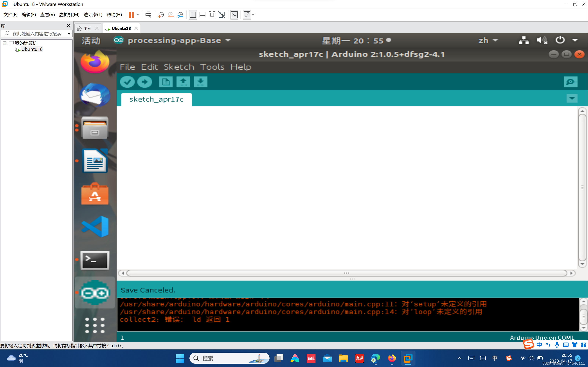Click 活动 in the Ubuntu top bar

[x=90, y=40]
